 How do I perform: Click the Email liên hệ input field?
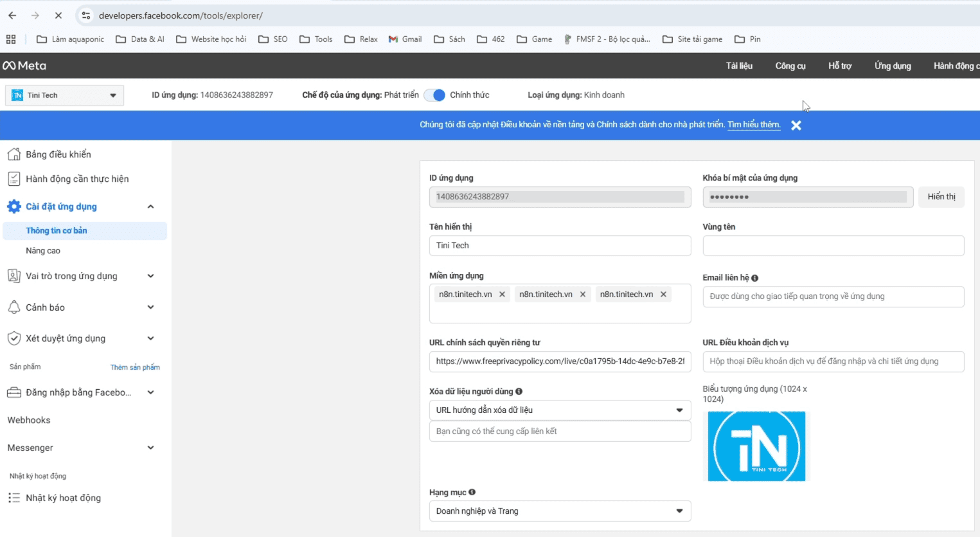[833, 296]
